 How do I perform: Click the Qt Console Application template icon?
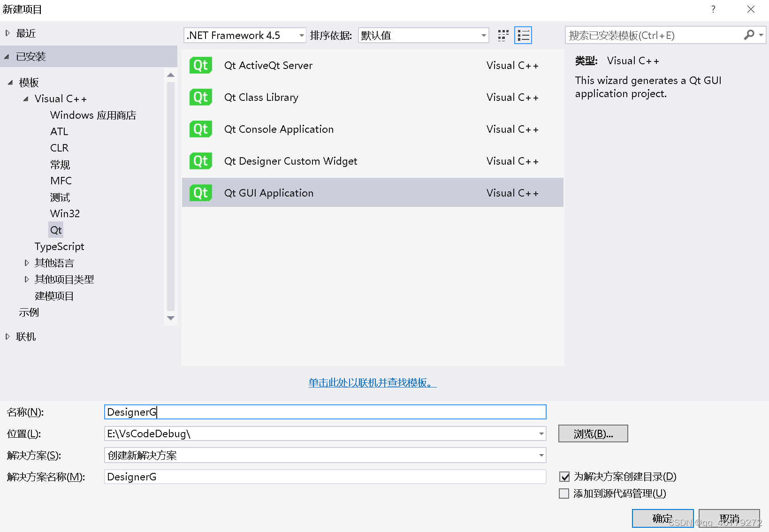coord(201,129)
